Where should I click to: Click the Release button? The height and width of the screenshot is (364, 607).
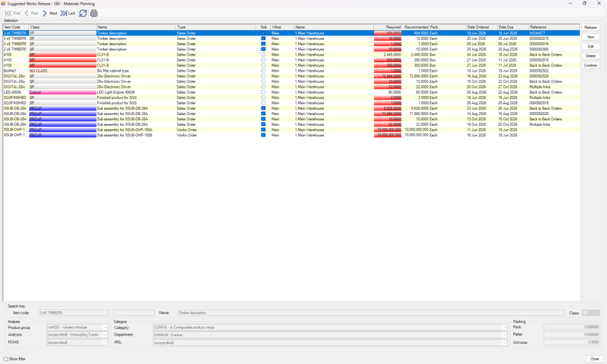coord(590,27)
